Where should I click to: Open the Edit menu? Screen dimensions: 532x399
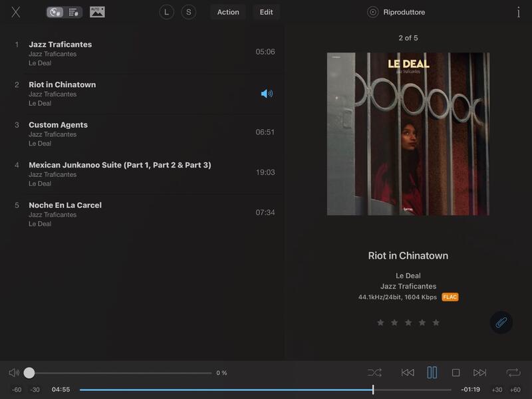click(x=266, y=12)
